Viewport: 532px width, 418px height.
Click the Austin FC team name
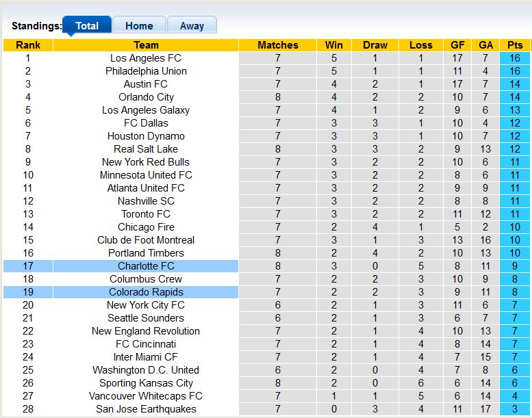[146, 84]
